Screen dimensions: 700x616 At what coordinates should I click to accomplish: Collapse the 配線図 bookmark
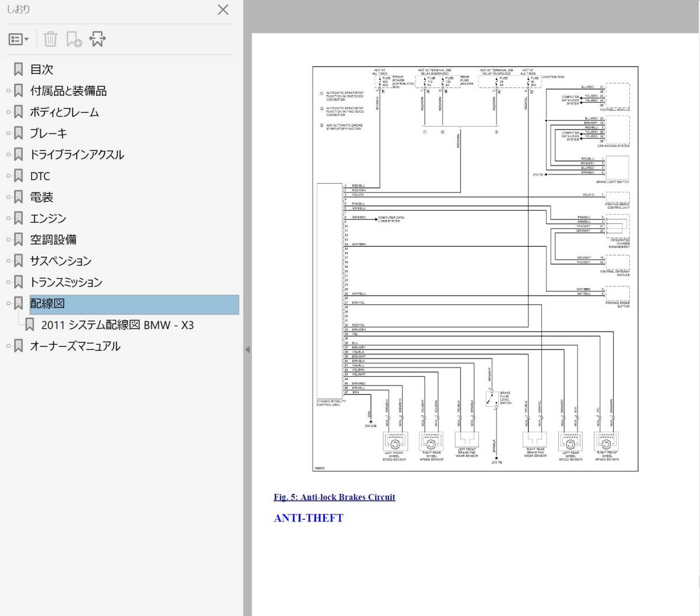(8, 303)
